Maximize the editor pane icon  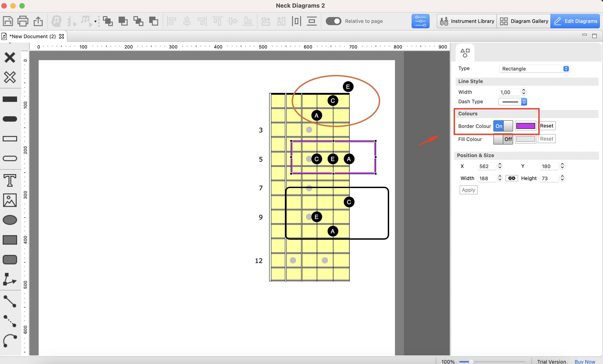pos(594,36)
